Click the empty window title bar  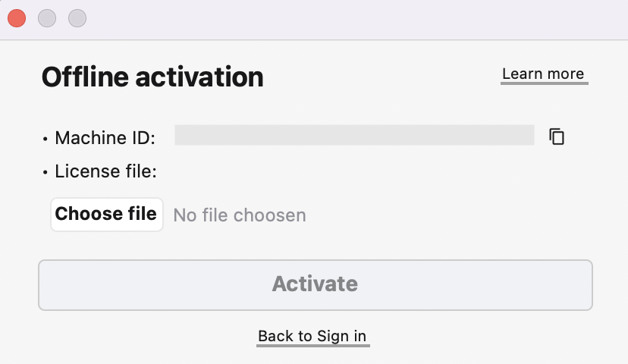(x=341, y=18)
